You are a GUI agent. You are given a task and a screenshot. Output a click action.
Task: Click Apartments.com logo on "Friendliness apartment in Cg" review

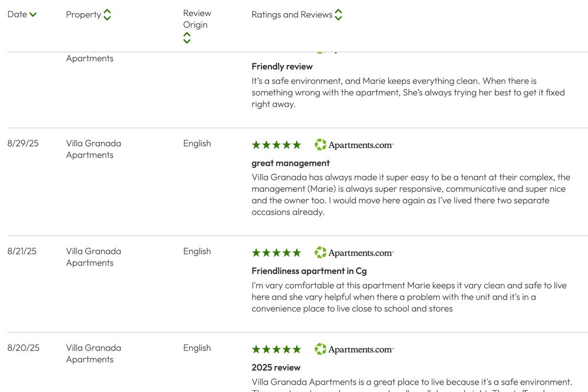point(354,253)
